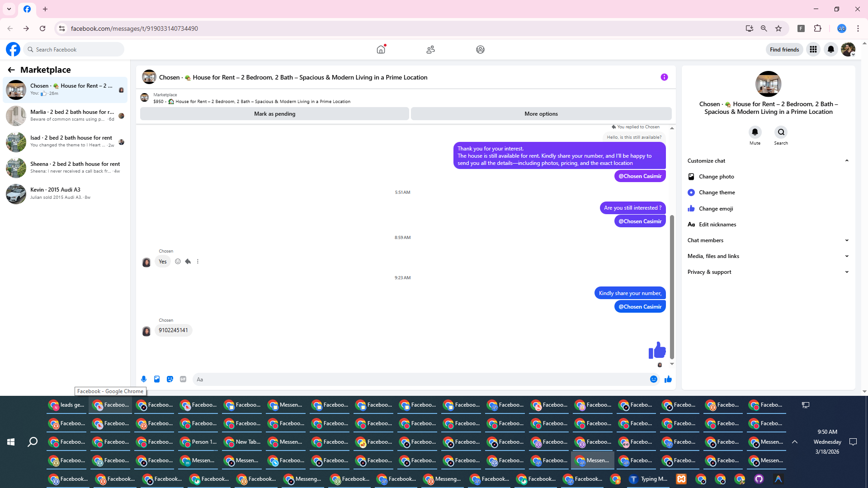Expand Media, files and links section
This screenshot has width=868, height=488.
point(768,256)
